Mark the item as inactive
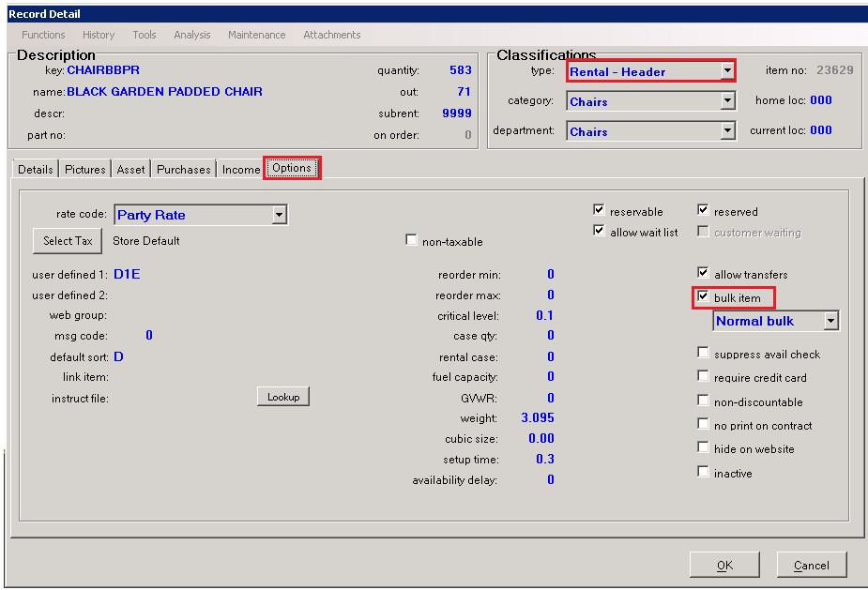 tap(703, 473)
